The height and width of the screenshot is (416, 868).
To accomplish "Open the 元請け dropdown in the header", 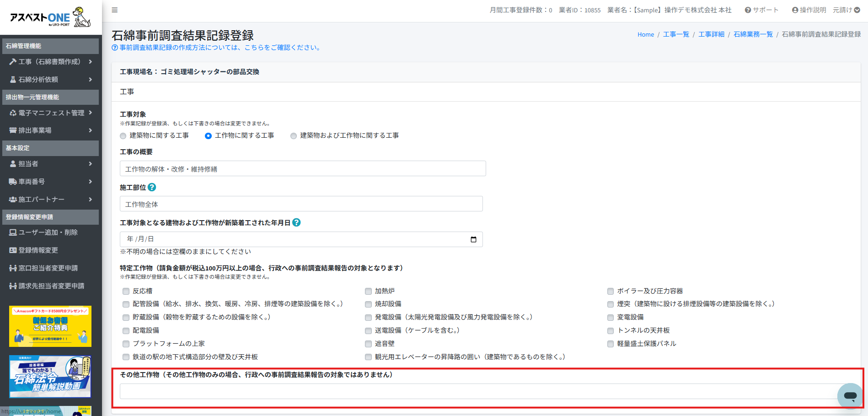I will tap(846, 10).
